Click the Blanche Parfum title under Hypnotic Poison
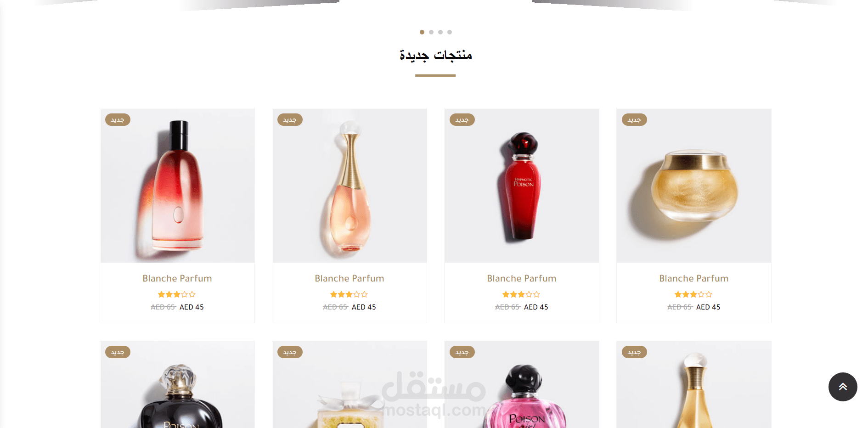Image resolution: width=868 pixels, height=428 pixels. [522, 278]
